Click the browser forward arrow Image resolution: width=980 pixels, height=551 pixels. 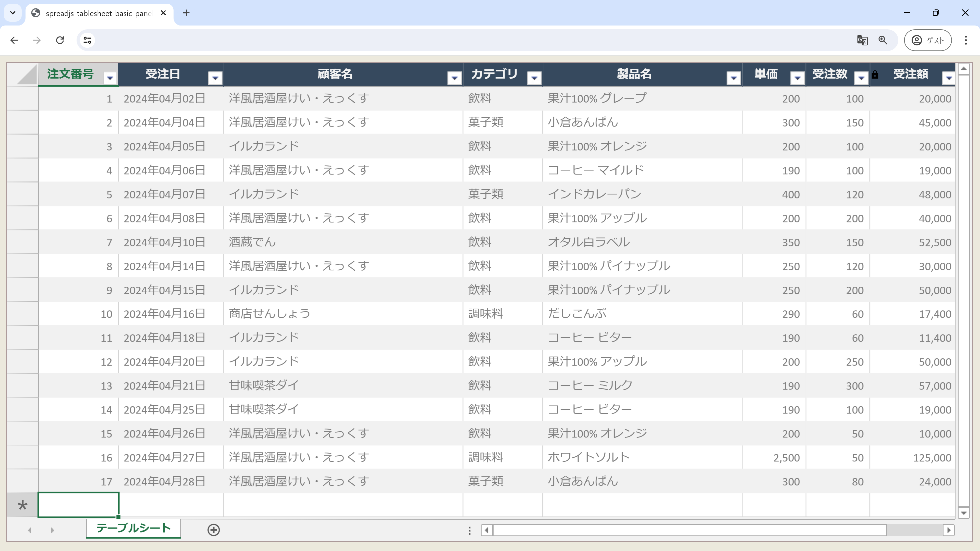coord(37,40)
